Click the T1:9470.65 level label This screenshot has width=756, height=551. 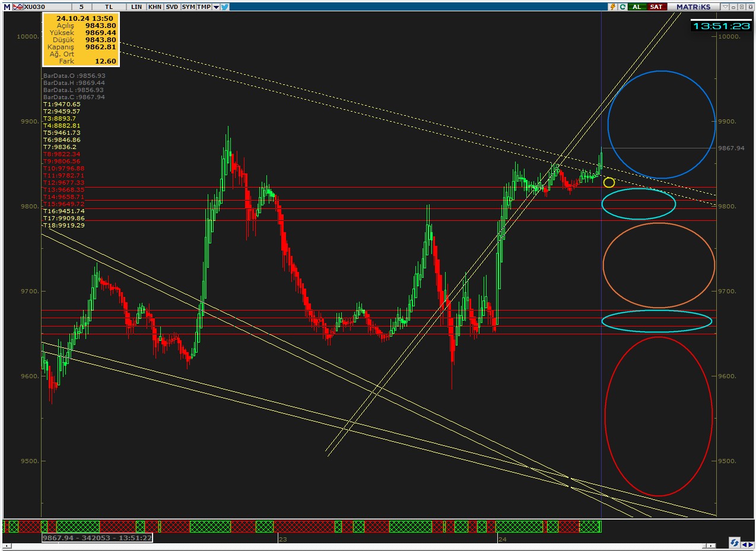(x=62, y=104)
